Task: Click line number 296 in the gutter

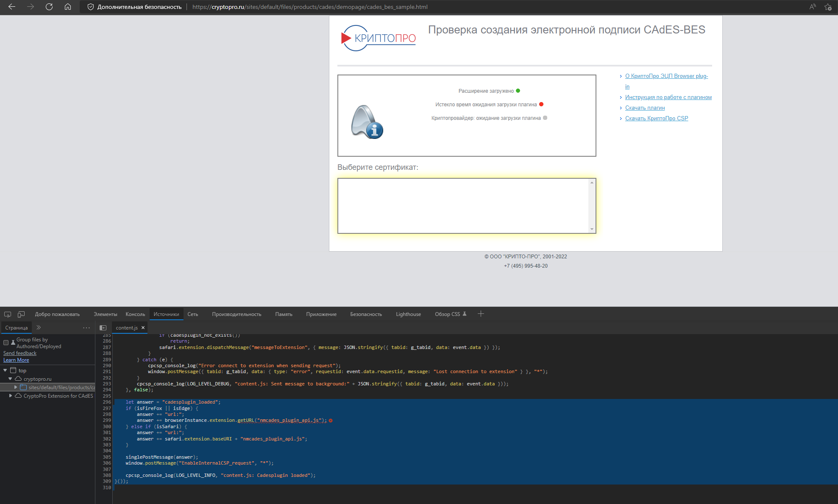Action: click(107, 402)
